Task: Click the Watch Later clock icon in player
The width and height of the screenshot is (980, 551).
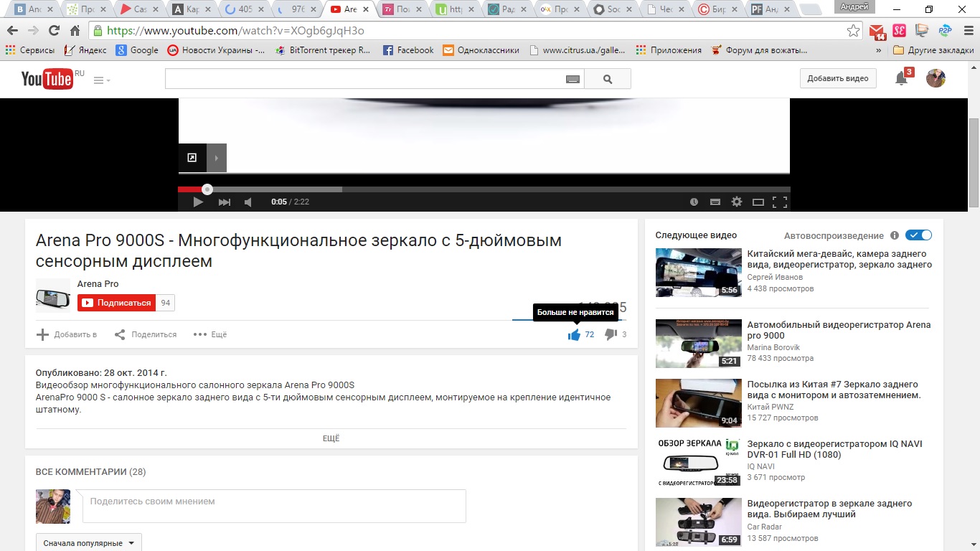Action: pos(694,202)
